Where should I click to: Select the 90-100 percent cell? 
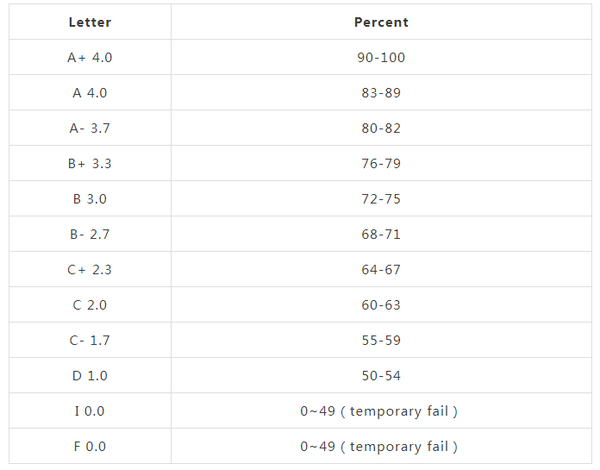[381, 58]
